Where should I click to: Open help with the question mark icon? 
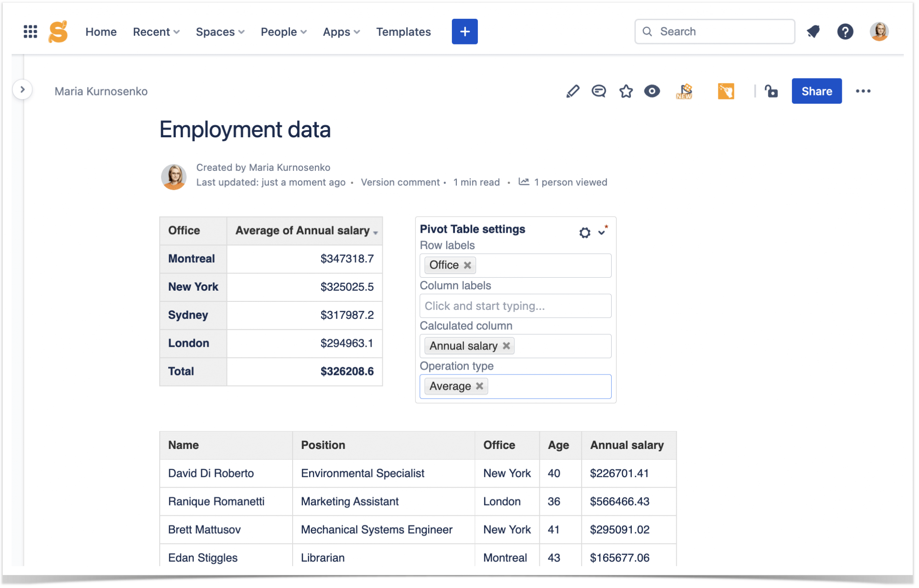(846, 31)
